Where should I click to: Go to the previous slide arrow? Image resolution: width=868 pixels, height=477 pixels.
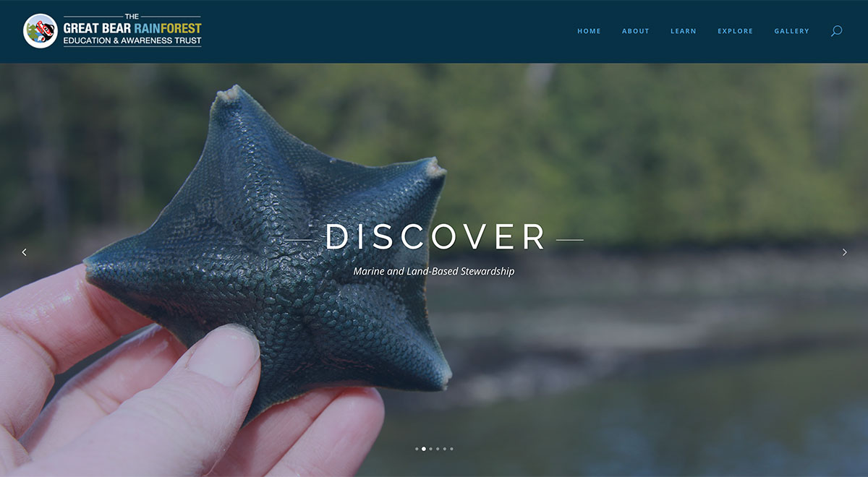[x=24, y=252]
